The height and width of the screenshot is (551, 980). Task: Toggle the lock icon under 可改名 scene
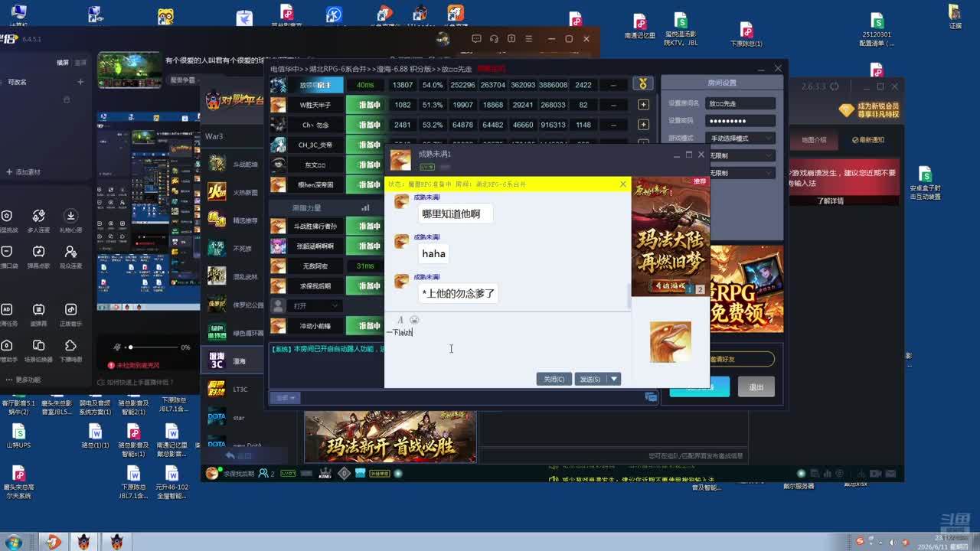[66, 99]
